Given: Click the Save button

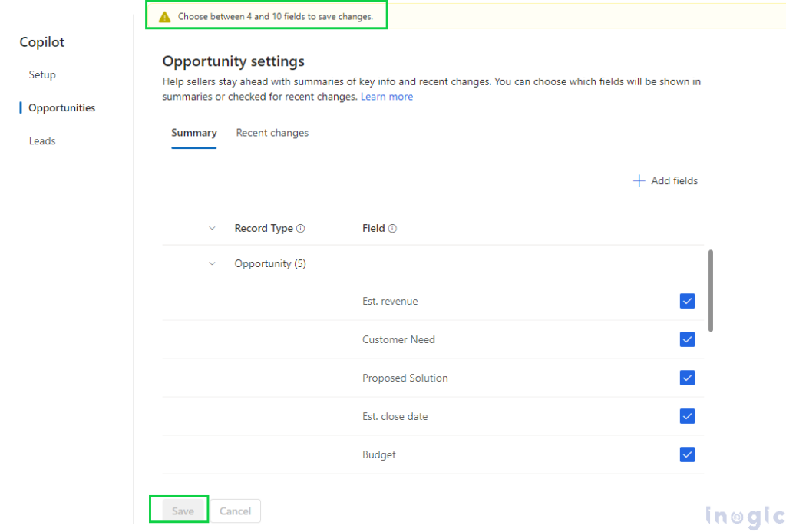Looking at the screenshot, I should click(183, 511).
